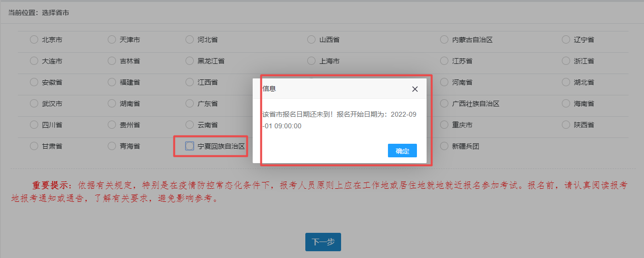644x258 pixels.
Task: Choose the 河北省 radio option
Action: pos(189,40)
